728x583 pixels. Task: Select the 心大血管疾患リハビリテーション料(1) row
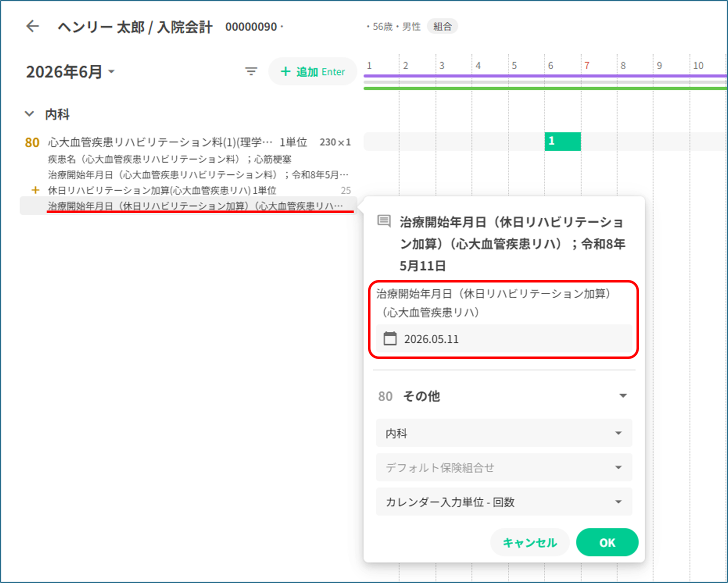(188, 142)
